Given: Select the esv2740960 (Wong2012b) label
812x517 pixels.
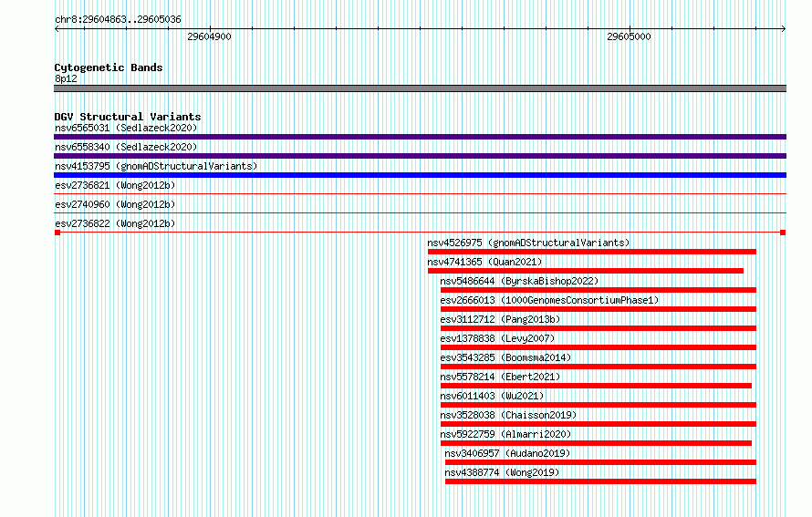Looking at the screenshot, I should point(115,204).
